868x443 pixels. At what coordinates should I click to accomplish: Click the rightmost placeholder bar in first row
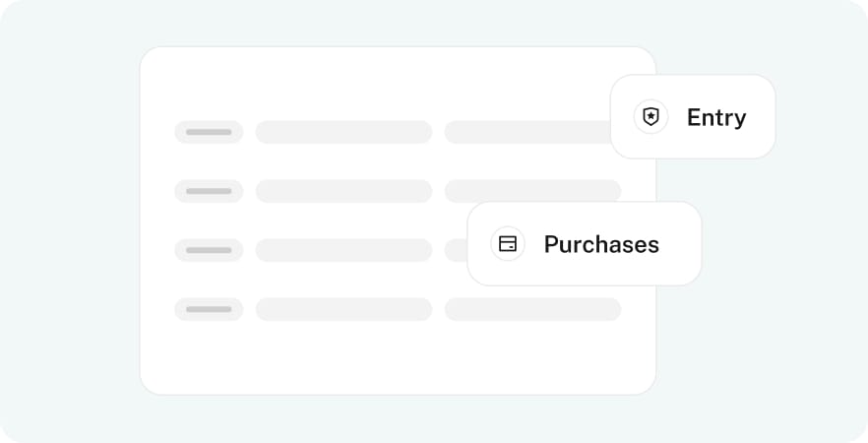[x=527, y=132]
